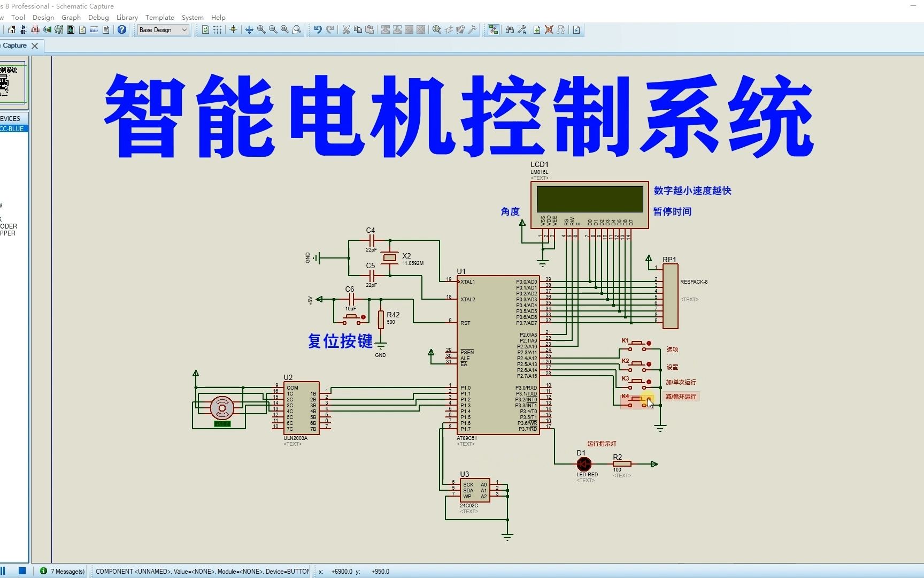This screenshot has width=924, height=578.
Task: Zoom out with magnifier minus icon
Action: 273,30
